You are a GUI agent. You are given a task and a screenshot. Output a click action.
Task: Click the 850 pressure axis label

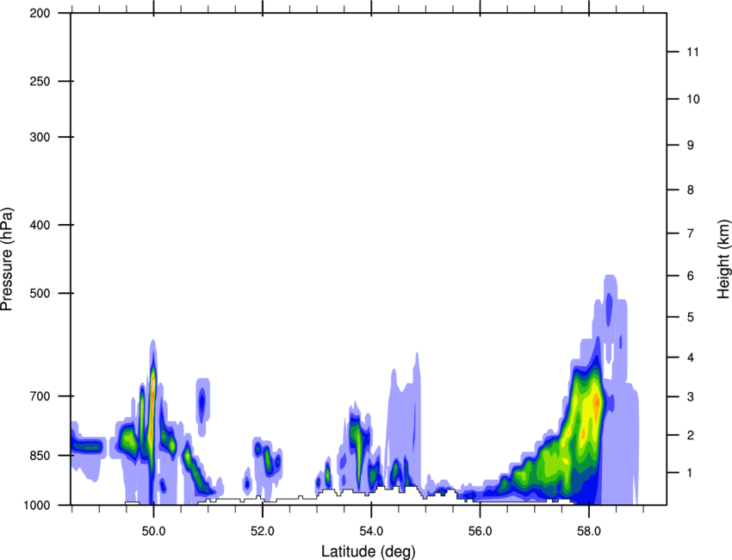pyautogui.click(x=40, y=456)
